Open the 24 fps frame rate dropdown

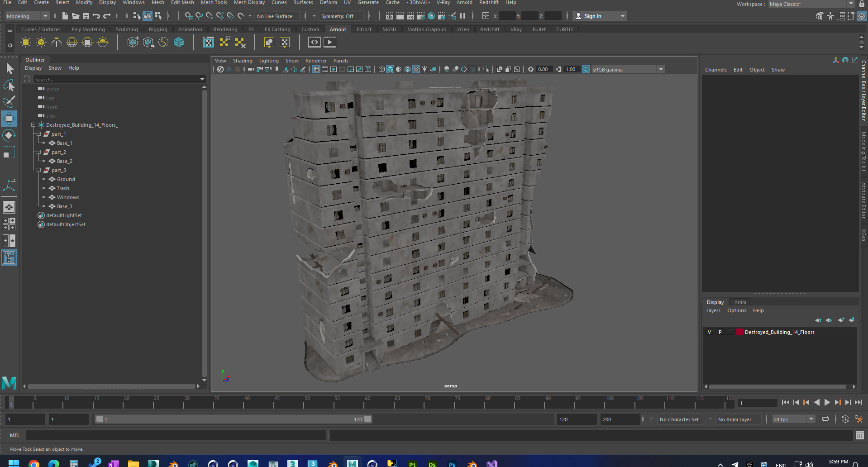(794, 419)
